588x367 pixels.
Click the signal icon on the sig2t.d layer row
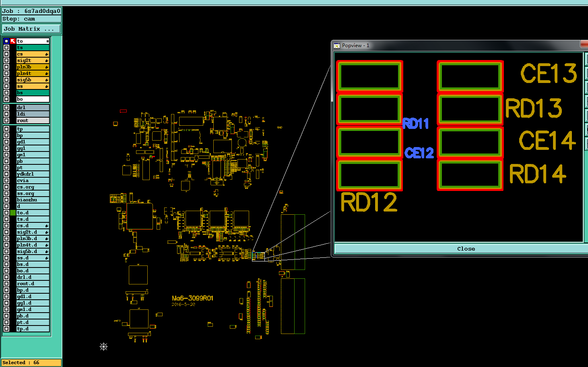click(47, 232)
